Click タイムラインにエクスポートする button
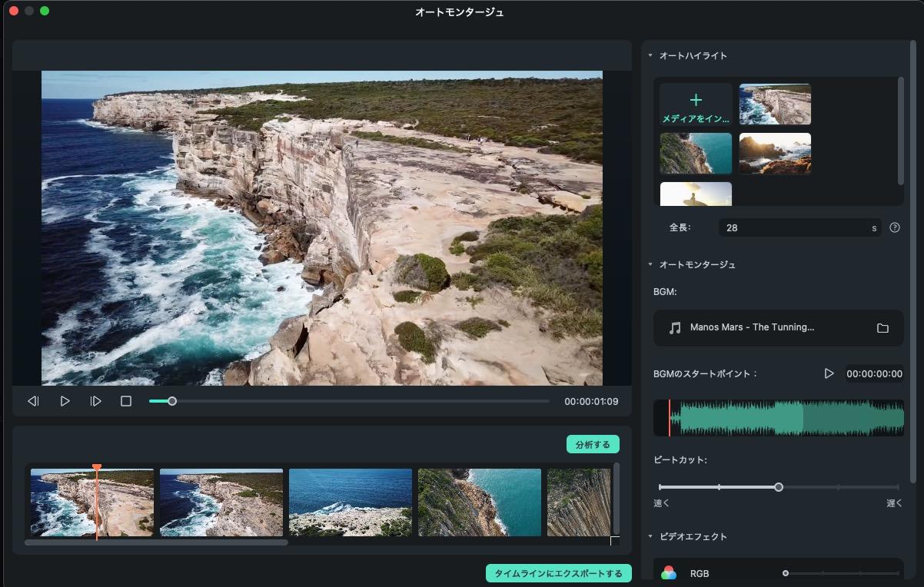 [558, 574]
